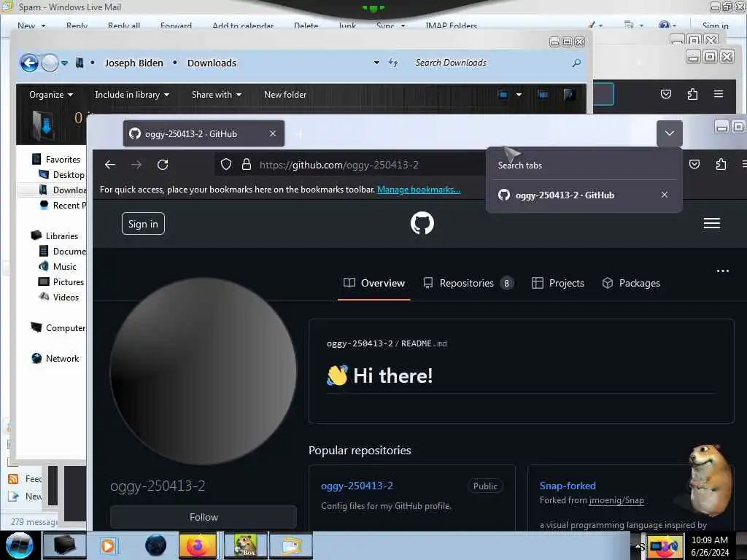
Task: Switch to the Repositories tab
Action: tap(468, 283)
